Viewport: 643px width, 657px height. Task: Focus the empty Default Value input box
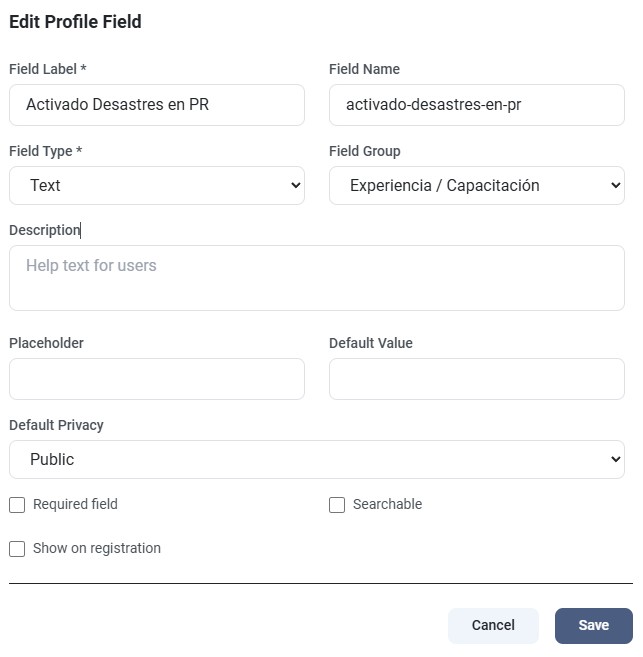click(x=477, y=379)
